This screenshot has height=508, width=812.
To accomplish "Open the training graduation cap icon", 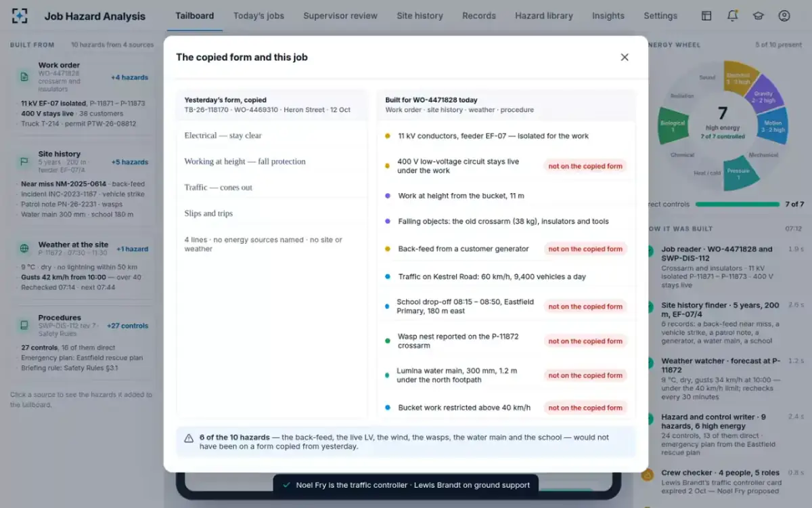I will click(x=758, y=16).
